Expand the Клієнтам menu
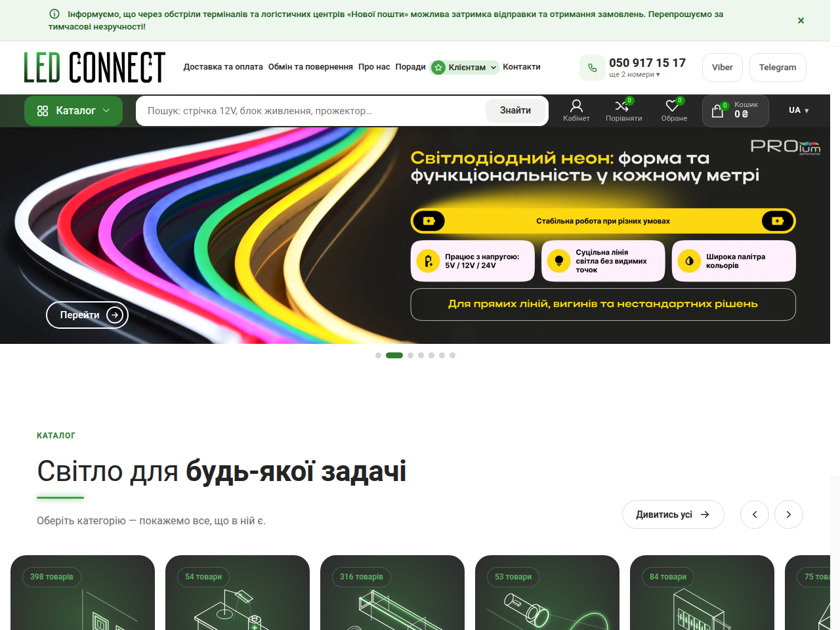Viewport: 840px width, 630px height. (x=464, y=67)
